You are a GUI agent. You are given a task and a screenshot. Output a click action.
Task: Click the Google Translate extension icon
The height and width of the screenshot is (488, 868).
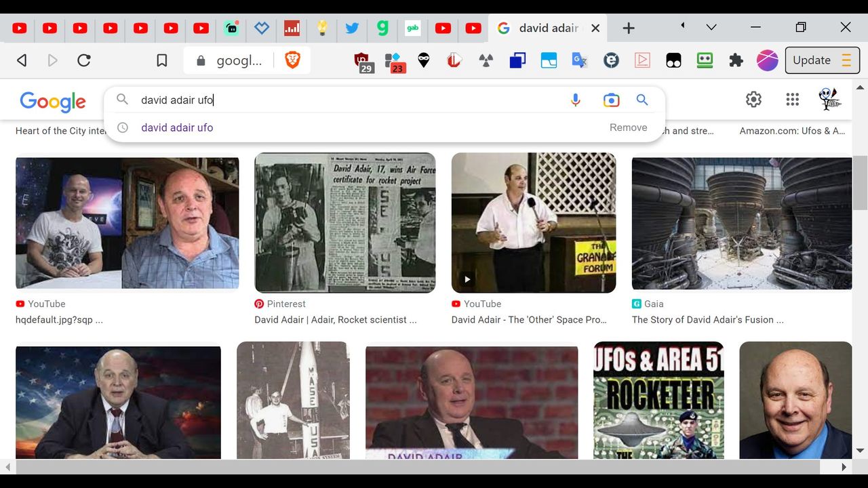pyautogui.click(x=579, y=60)
